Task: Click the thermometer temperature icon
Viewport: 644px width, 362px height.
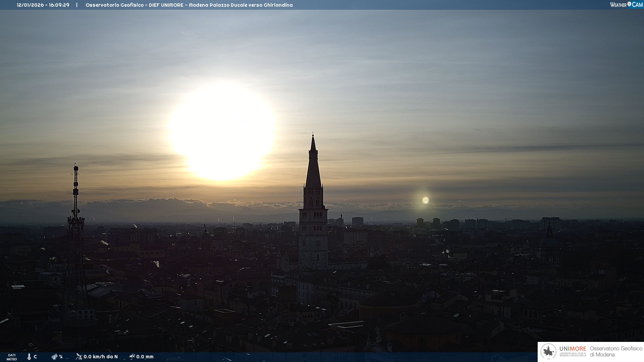Action: [x=29, y=357]
